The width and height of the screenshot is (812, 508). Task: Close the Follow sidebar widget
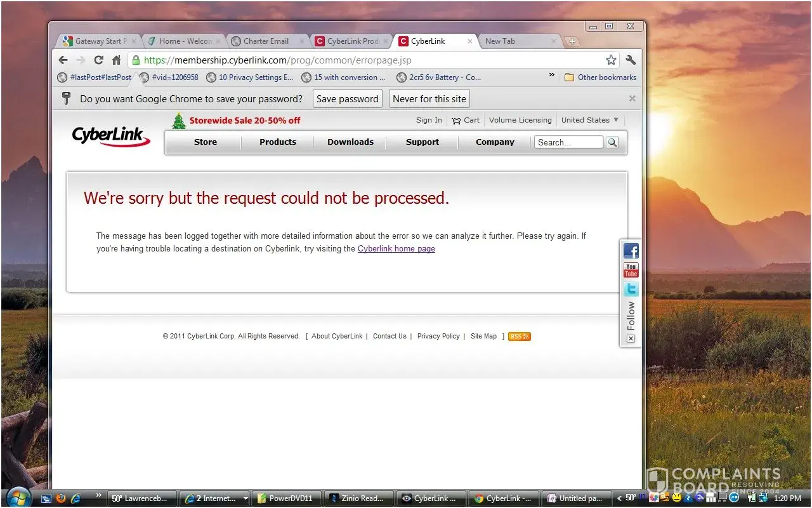coord(631,339)
